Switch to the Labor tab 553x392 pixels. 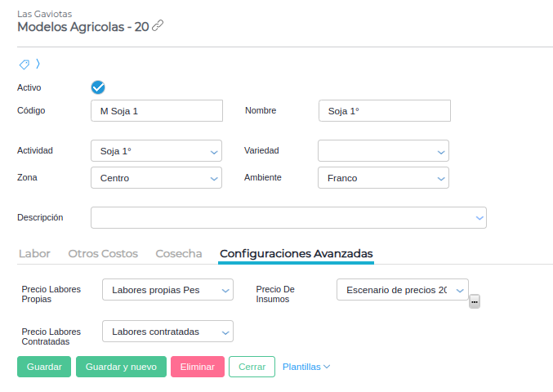tap(34, 254)
